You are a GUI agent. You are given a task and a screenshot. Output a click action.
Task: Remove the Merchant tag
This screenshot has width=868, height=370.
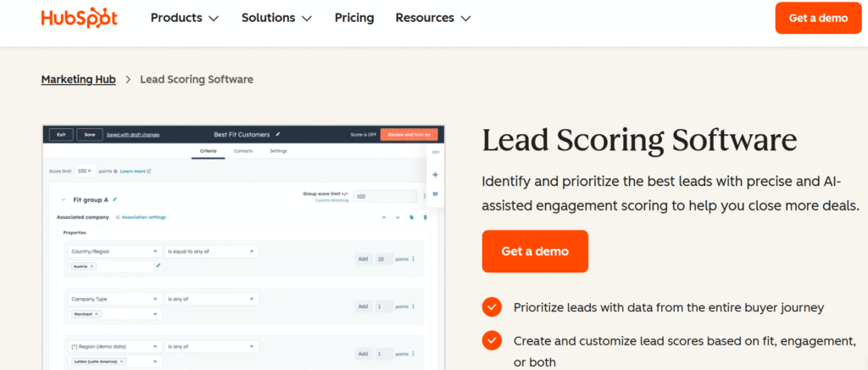[97, 314]
